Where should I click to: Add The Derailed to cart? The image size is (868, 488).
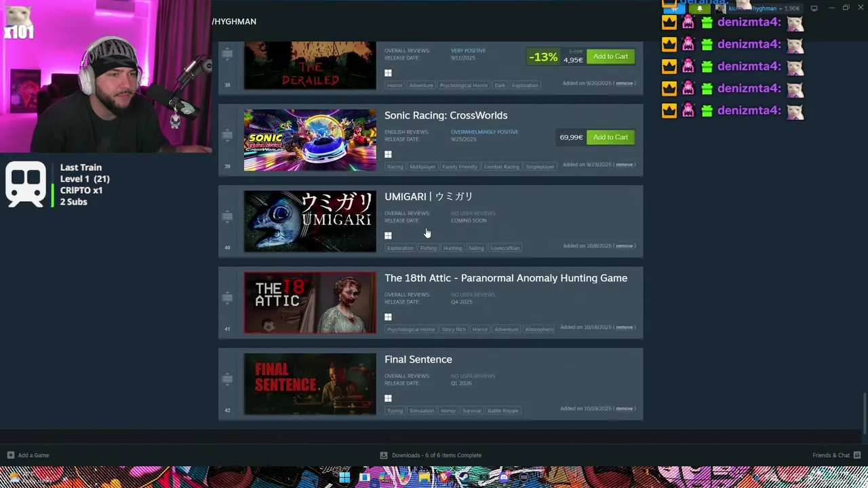610,56
